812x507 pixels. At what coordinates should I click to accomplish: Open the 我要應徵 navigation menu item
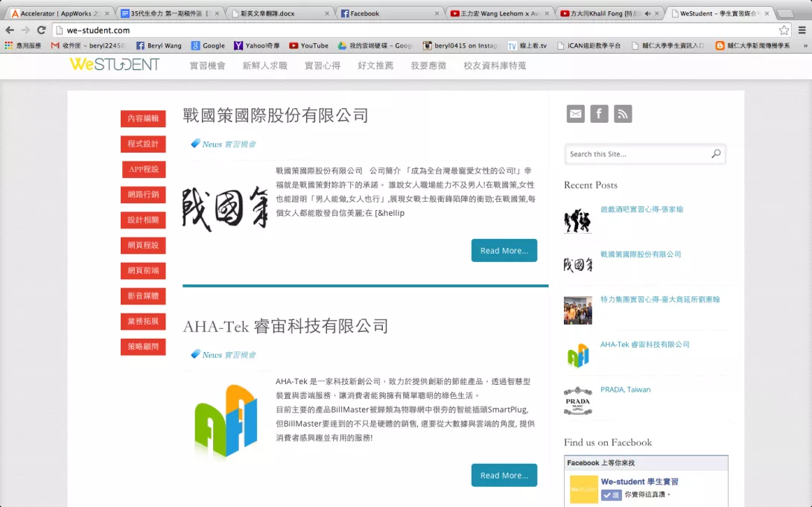pos(428,66)
